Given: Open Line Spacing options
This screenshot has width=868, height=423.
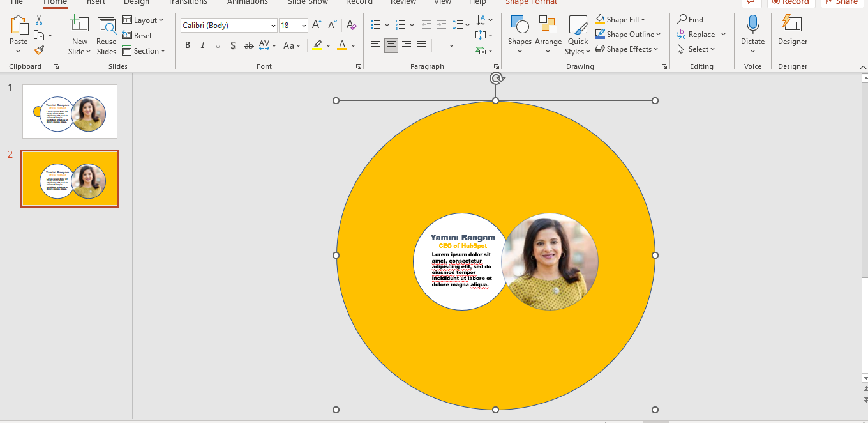Looking at the screenshot, I should pos(460,26).
